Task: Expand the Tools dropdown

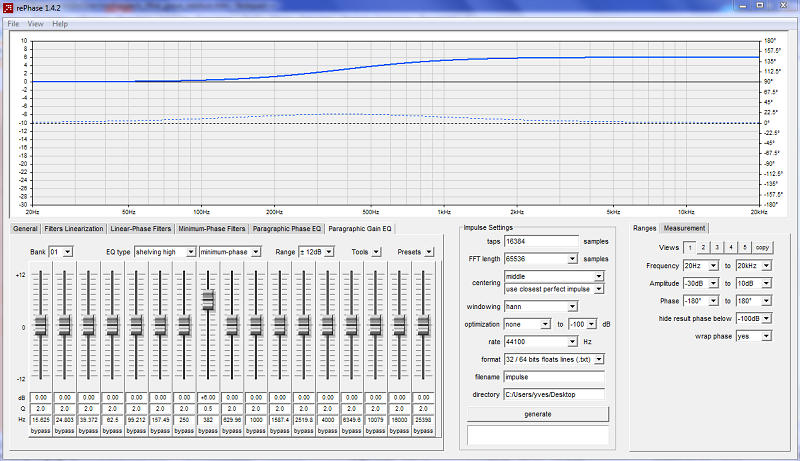Action: click(376, 252)
